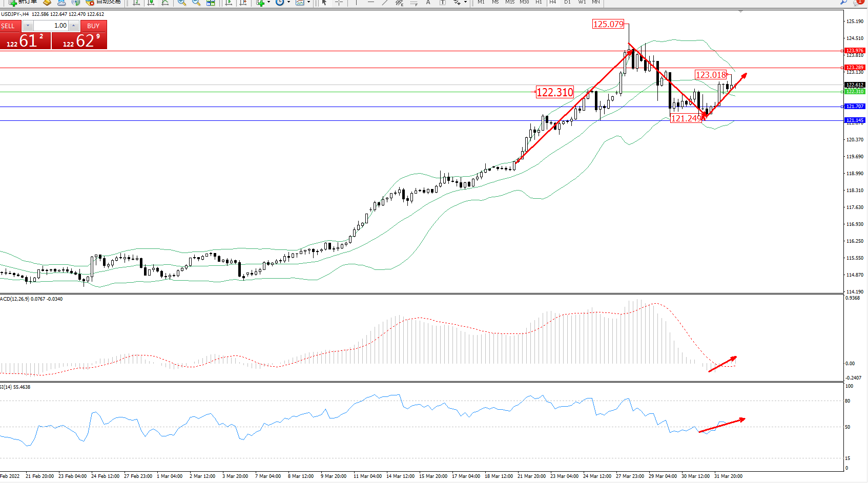
Task: Open the periodicity clock dropdown arrow
Action: (288, 3)
